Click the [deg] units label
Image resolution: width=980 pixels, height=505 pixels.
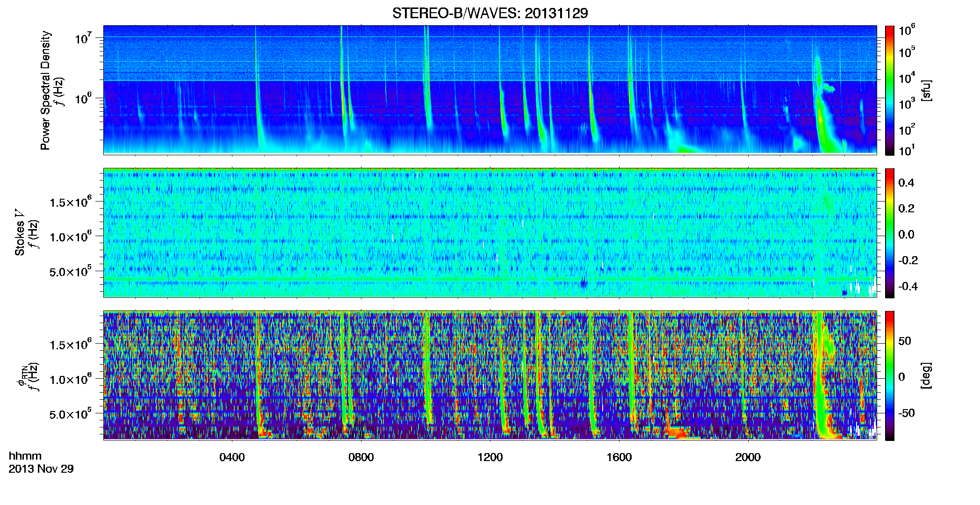click(927, 375)
